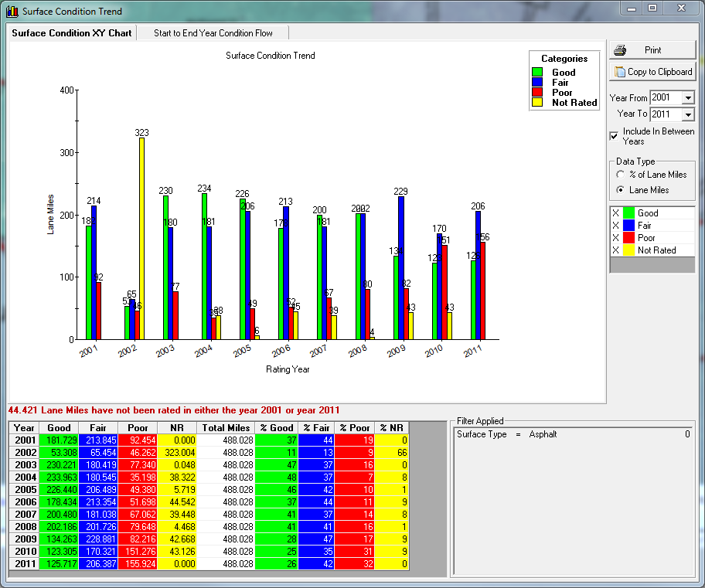Click Poor value 155.924 in table
The image size is (705, 588).
pyautogui.click(x=138, y=564)
